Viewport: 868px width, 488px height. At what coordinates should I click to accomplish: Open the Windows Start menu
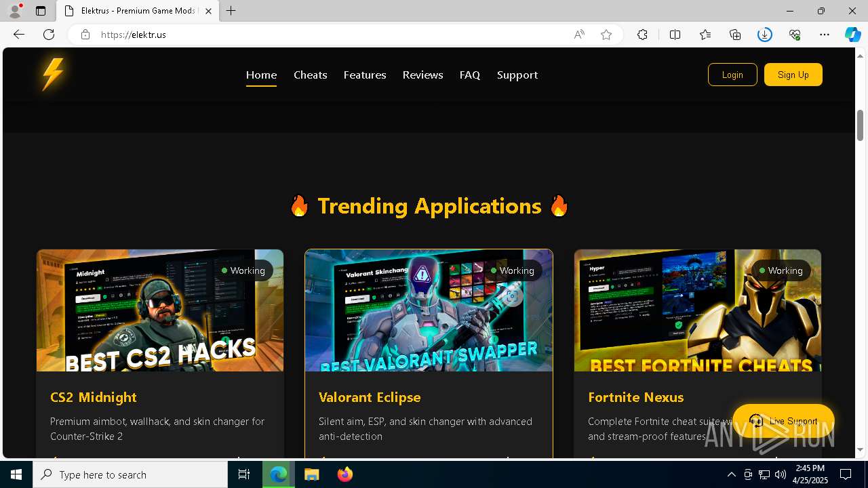(x=16, y=474)
